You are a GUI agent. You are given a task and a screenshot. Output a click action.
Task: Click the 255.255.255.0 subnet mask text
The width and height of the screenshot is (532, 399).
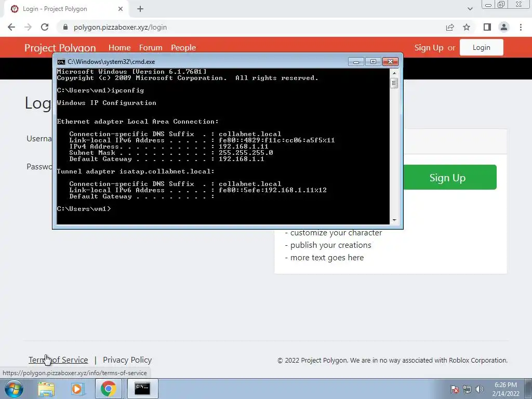click(246, 153)
